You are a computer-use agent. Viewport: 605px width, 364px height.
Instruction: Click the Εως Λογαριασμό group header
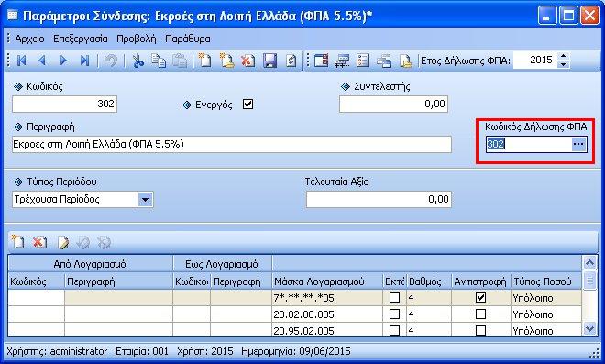coord(222,264)
